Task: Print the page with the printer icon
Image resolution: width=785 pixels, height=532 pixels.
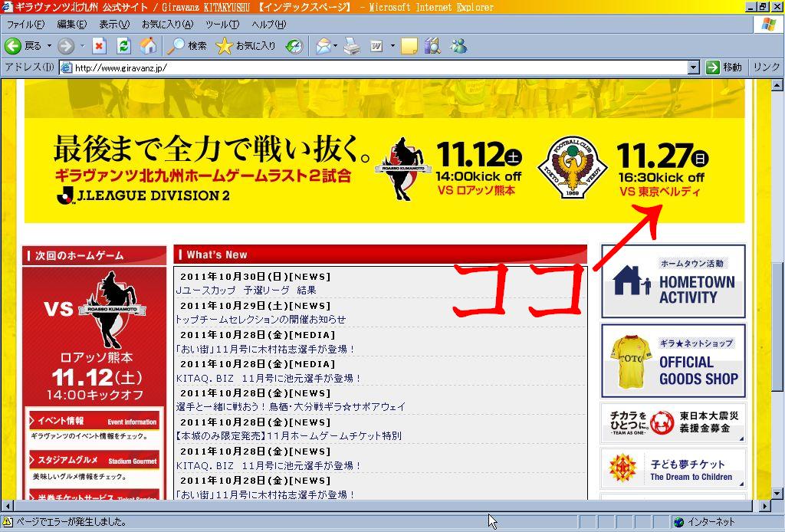Action: coord(351,46)
